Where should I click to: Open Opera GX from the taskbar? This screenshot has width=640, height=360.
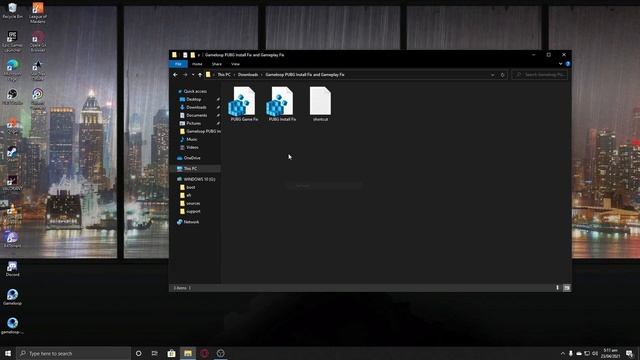click(x=204, y=353)
